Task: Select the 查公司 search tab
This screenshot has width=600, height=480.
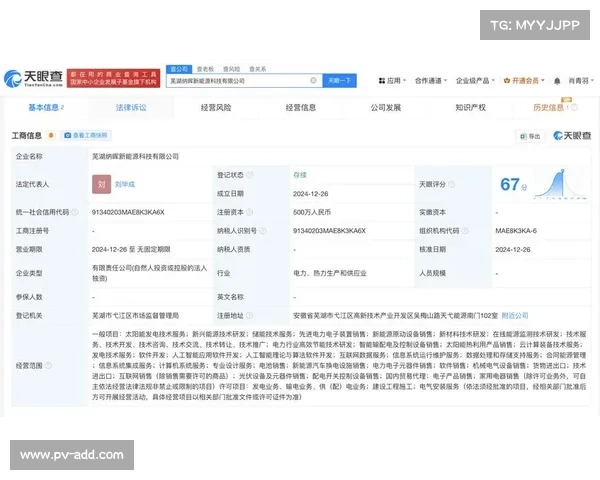Action: (179, 69)
